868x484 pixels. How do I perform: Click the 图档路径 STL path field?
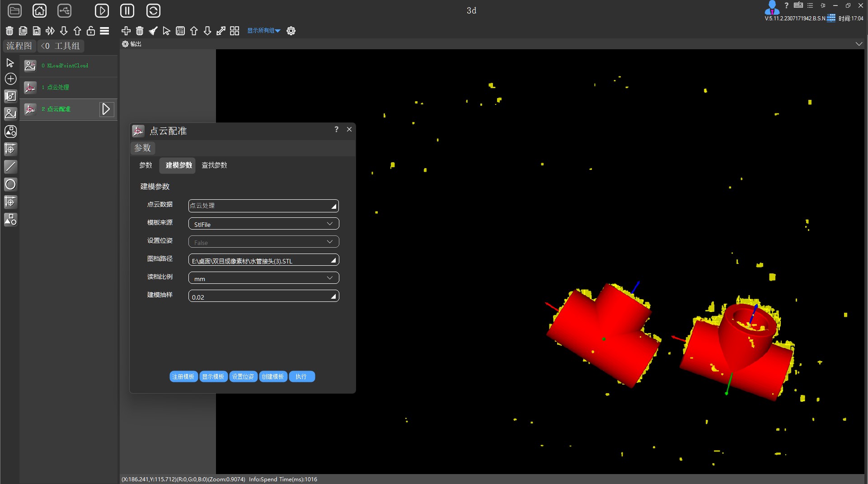(263, 260)
